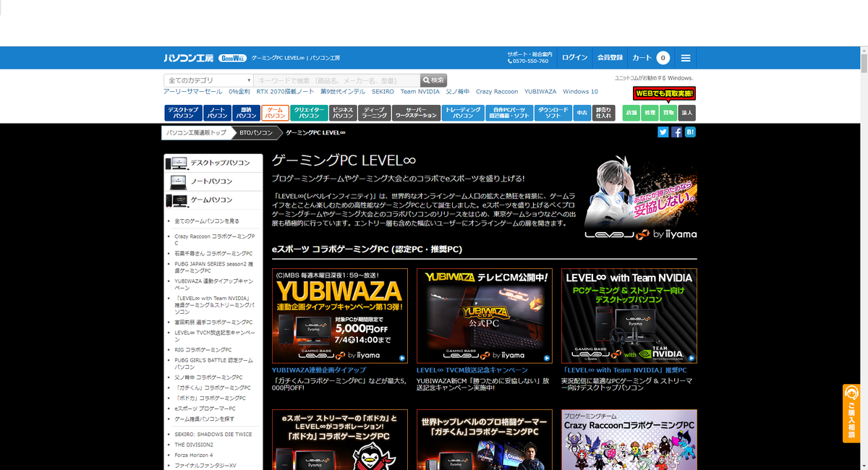Click Team NVIDIA quick link
868x470 pixels.
[x=420, y=92]
